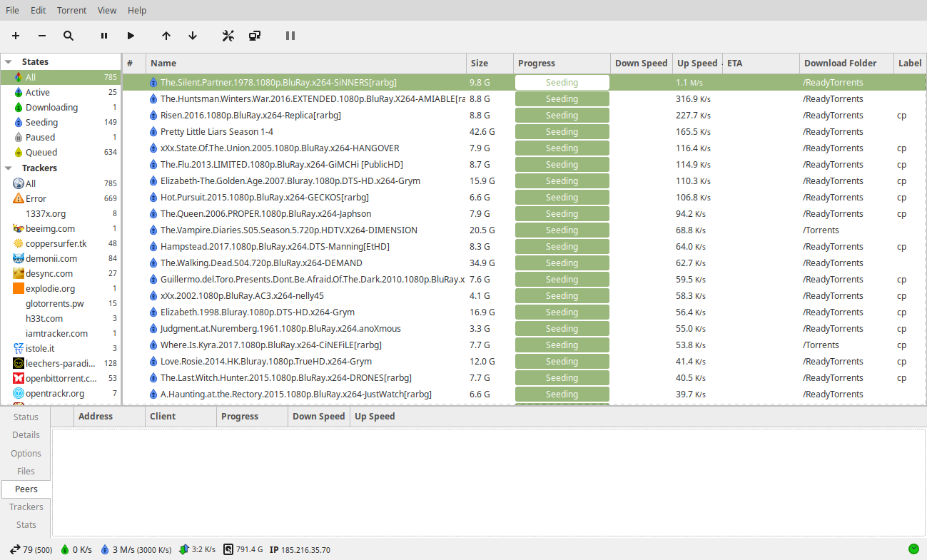This screenshot has height=560, width=927.
Task: Filter by Queued state
Action: pyautogui.click(x=61, y=152)
